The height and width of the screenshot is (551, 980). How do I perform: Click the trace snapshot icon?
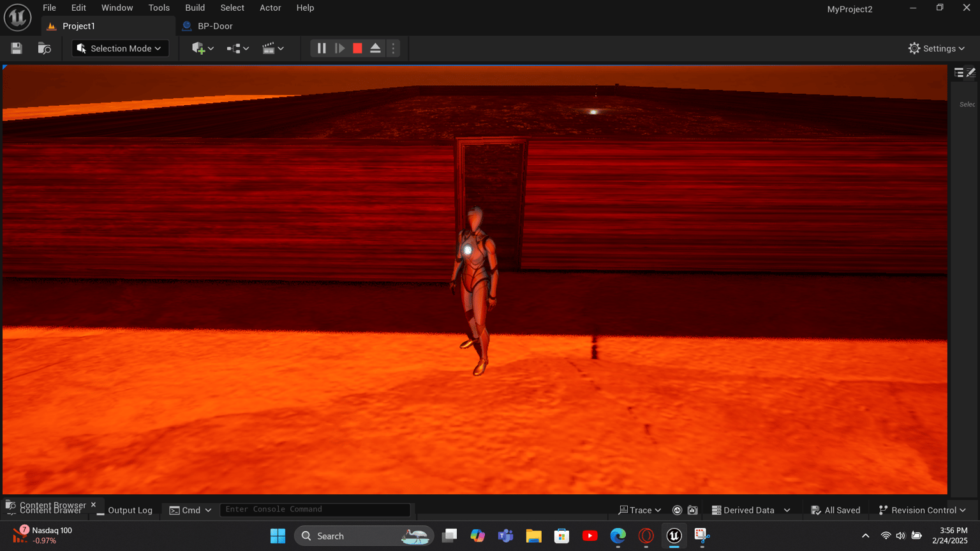pos(692,510)
